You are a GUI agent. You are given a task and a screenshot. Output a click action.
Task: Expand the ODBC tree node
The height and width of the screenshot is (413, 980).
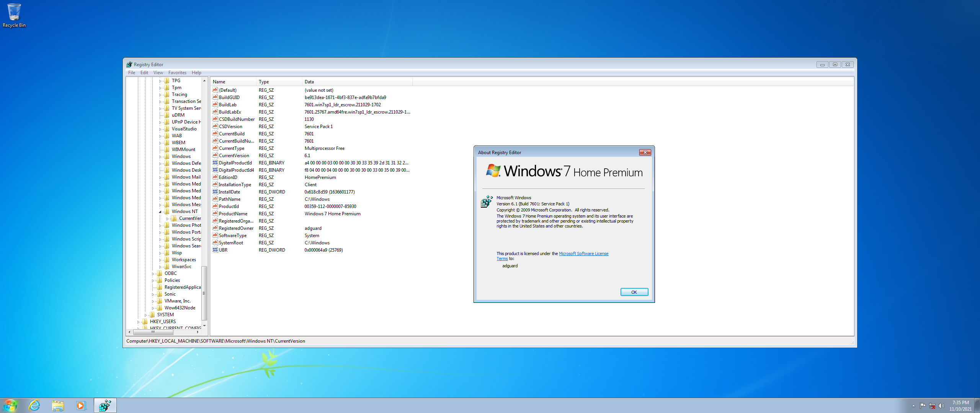coord(153,273)
